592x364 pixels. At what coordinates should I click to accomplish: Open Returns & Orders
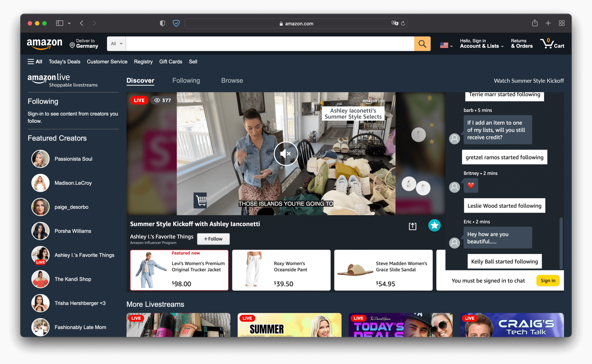pos(522,43)
